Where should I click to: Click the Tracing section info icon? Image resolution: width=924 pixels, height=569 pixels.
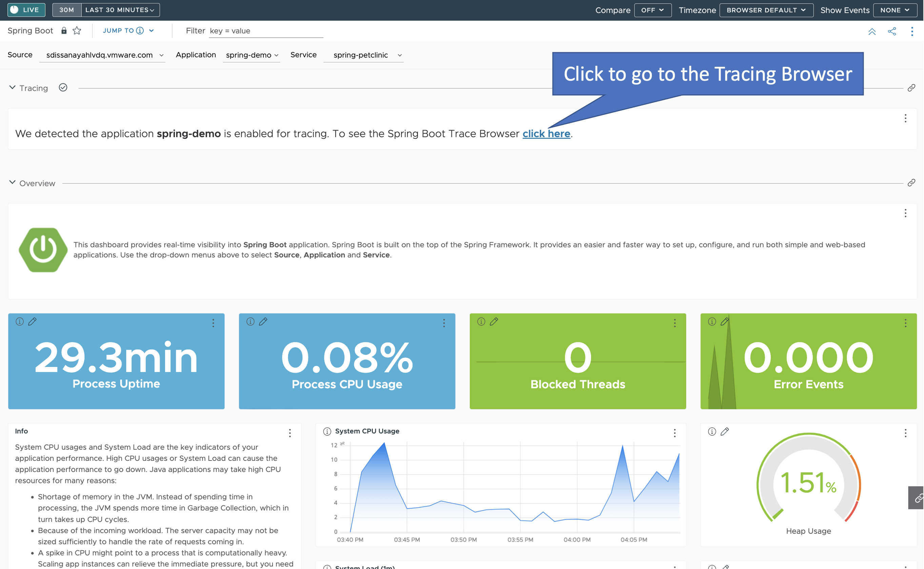click(63, 88)
